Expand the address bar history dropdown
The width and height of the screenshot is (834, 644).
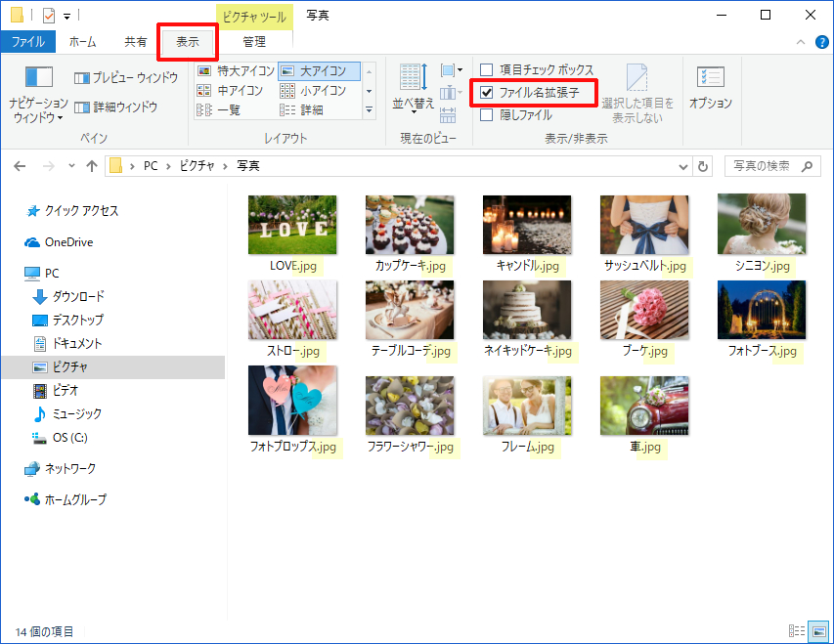tap(683, 166)
